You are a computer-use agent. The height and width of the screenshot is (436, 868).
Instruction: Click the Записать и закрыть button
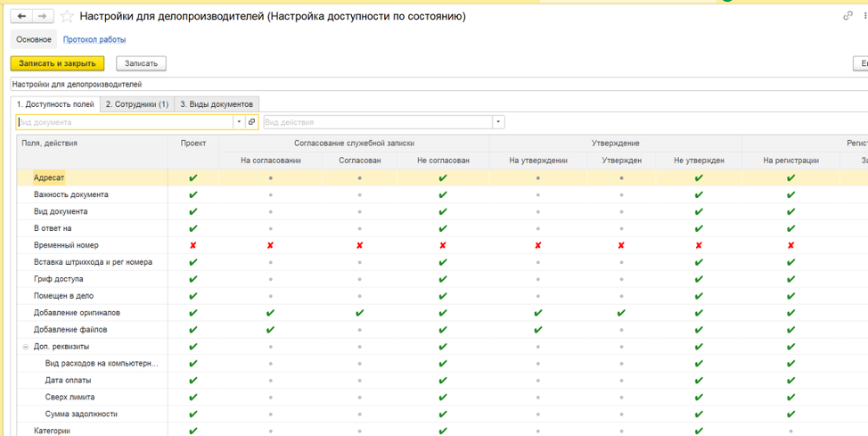point(57,63)
